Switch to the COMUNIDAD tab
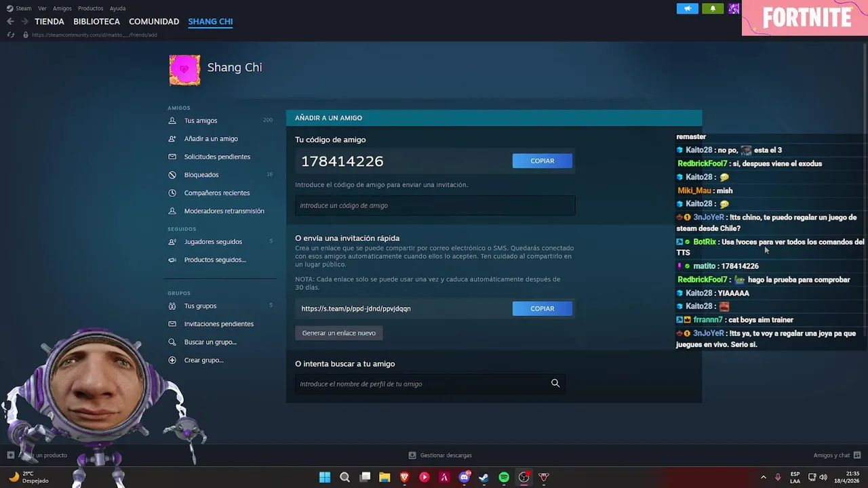The image size is (868, 488). pos(154,22)
